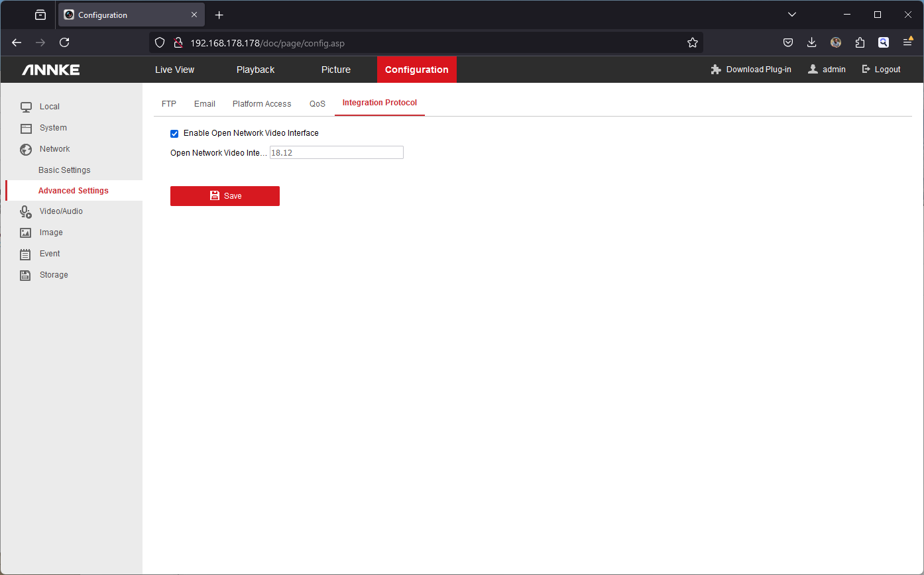
Task: Click the Event calendar icon
Action: [x=26, y=254]
